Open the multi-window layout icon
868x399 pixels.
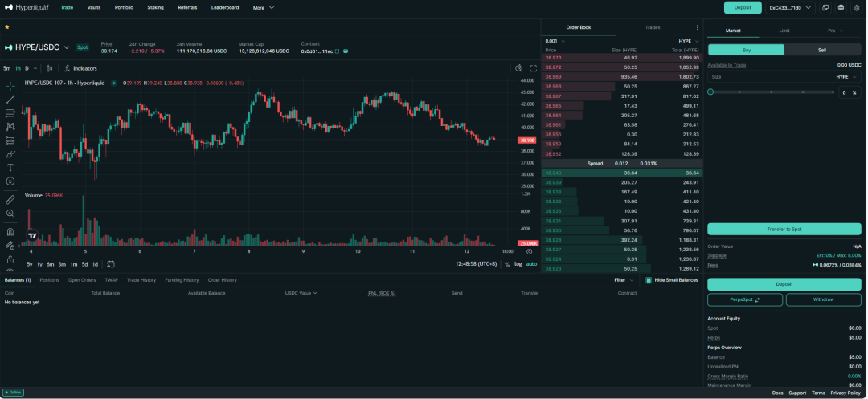pyautogui.click(x=825, y=8)
